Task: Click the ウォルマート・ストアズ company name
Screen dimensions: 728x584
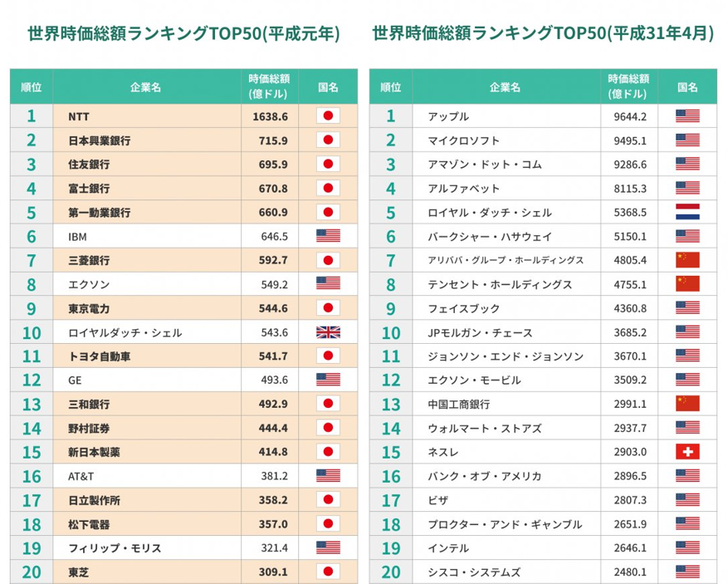Action: point(485,429)
